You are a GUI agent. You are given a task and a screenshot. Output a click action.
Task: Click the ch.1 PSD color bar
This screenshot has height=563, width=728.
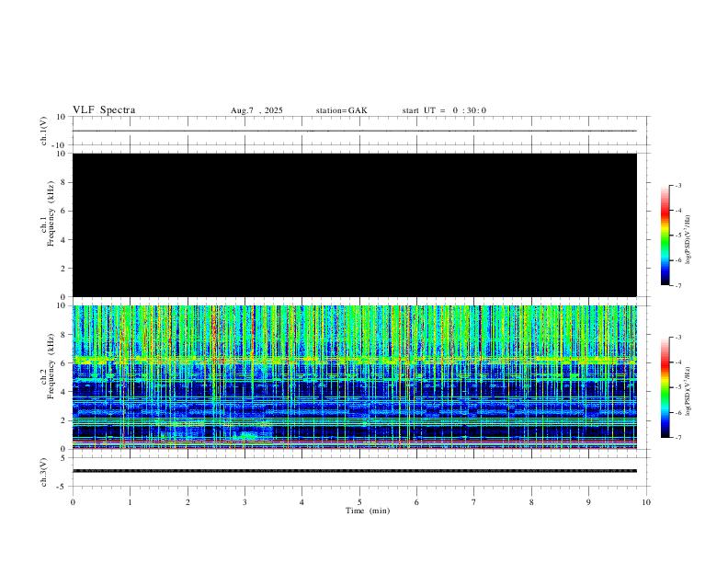pyautogui.click(x=665, y=236)
